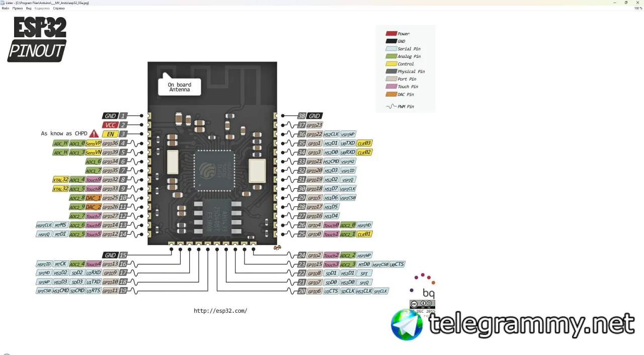This screenshot has width=644, height=355.
Task: Click the Espressif chip in board center
Action: (213, 171)
